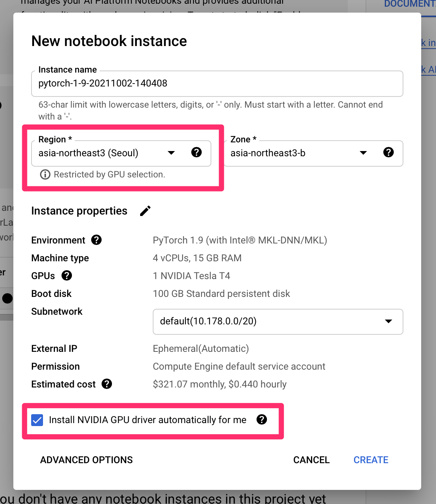Click the info icon by Restricted by GPU selection
The height and width of the screenshot is (504, 436).
pos(45,174)
